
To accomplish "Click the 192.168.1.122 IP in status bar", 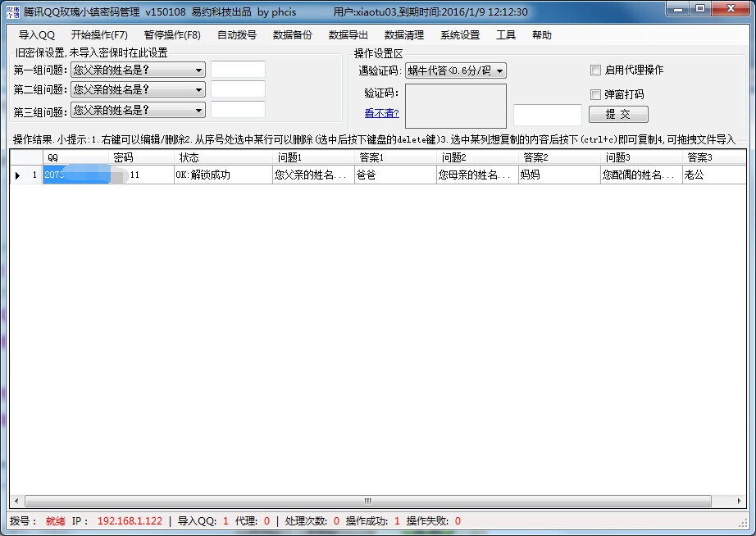I will tap(130, 521).
